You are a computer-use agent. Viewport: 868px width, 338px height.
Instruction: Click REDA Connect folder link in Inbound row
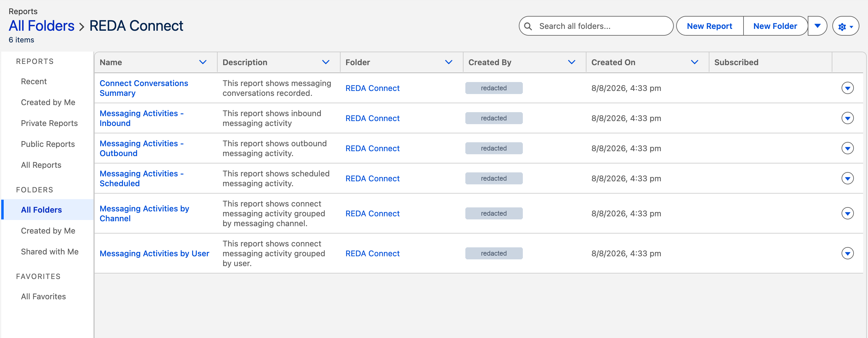(372, 118)
